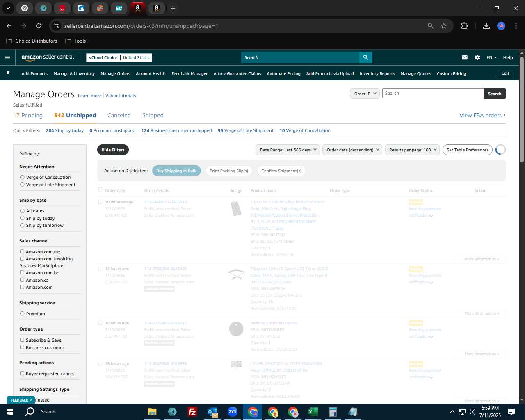
Task: Select the Verge of Cancellation radio button
Action: [22, 177]
